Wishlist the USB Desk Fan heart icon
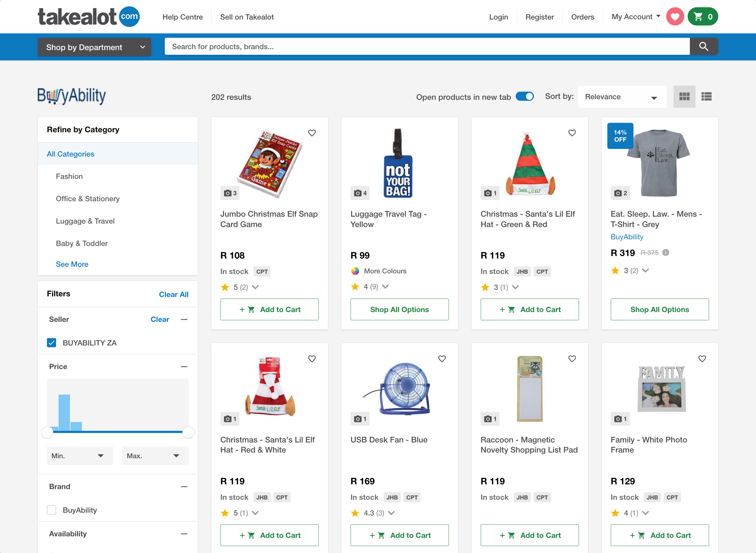The image size is (756, 553). pos(442,359)
